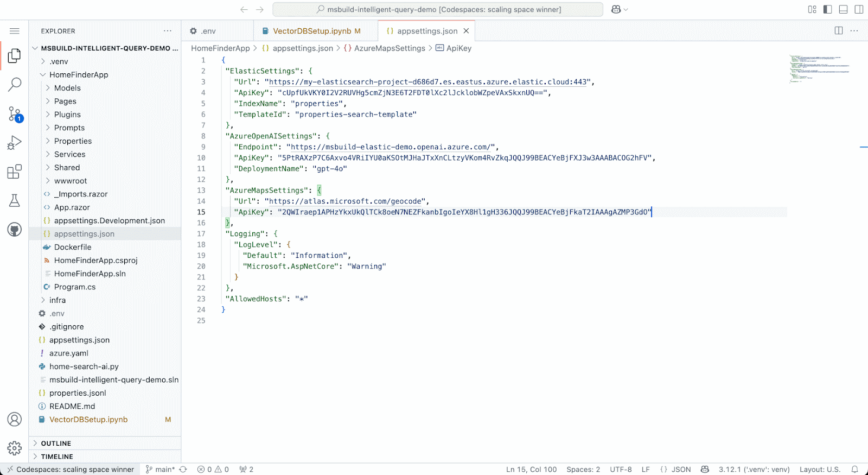
Task: Open the Search view in activity bar
Action: pos(15,84)
